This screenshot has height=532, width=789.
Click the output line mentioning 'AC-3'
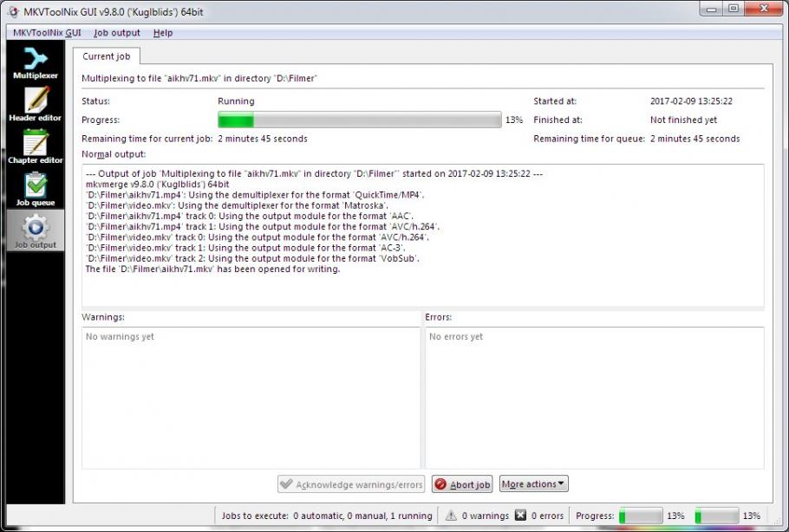245,248
